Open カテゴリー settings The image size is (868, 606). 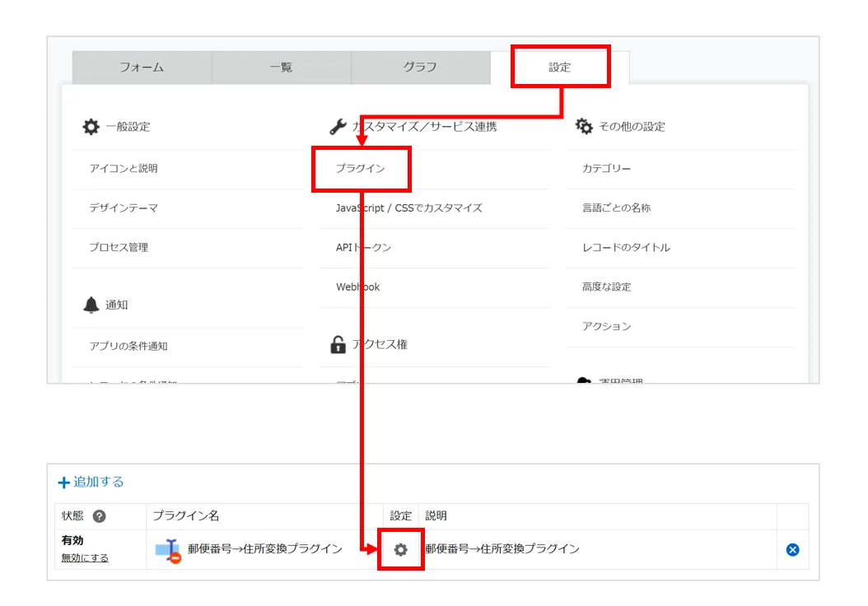pyautogui.click(x=606, y=168)
